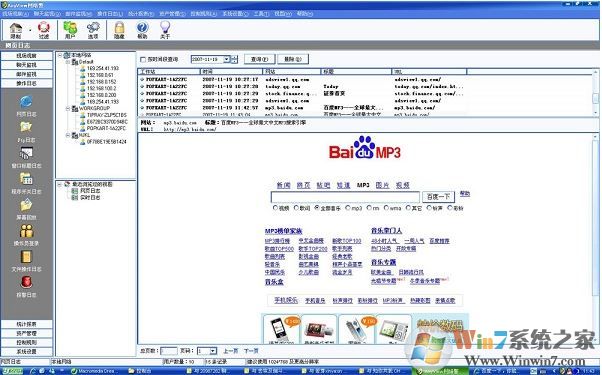Image resolution: width=602 pixels, height=375 pixels.
Task: Open the 操作日志 menu in menu bar
Action: [x=109, y=14]
